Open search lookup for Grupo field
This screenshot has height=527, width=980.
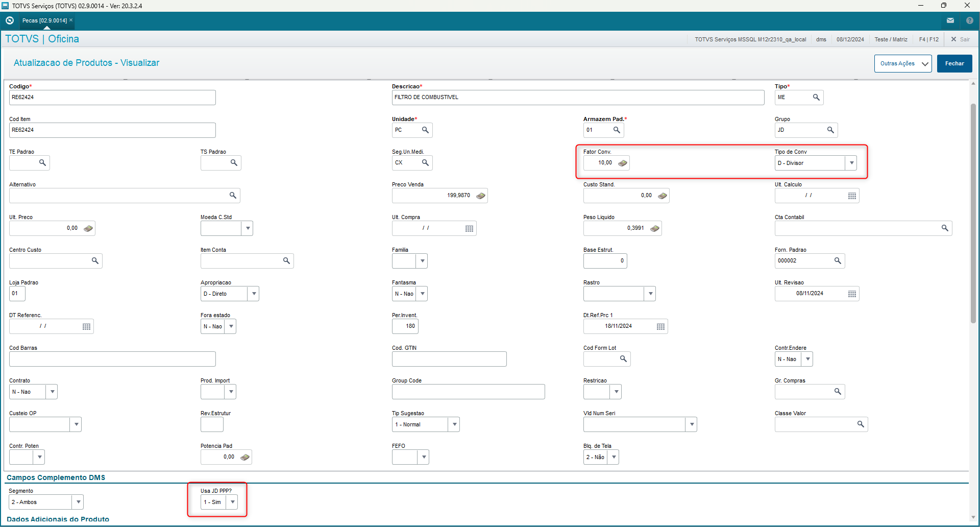click(x=830, y=130)
